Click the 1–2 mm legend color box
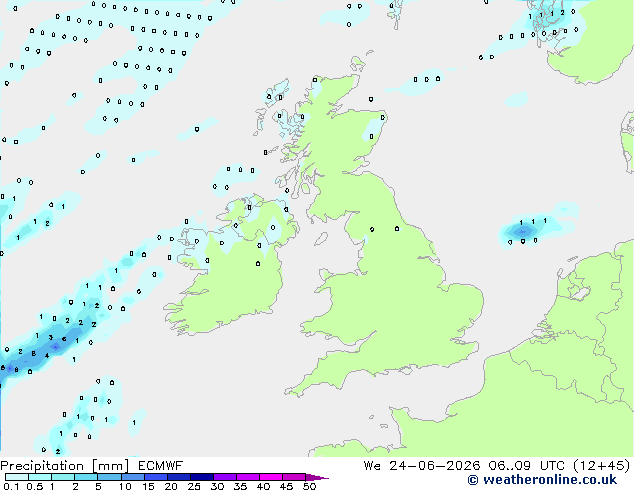Image resolution: width=634 pixels, height=490 pixels. pyautogui.click(x=63, y=477)
